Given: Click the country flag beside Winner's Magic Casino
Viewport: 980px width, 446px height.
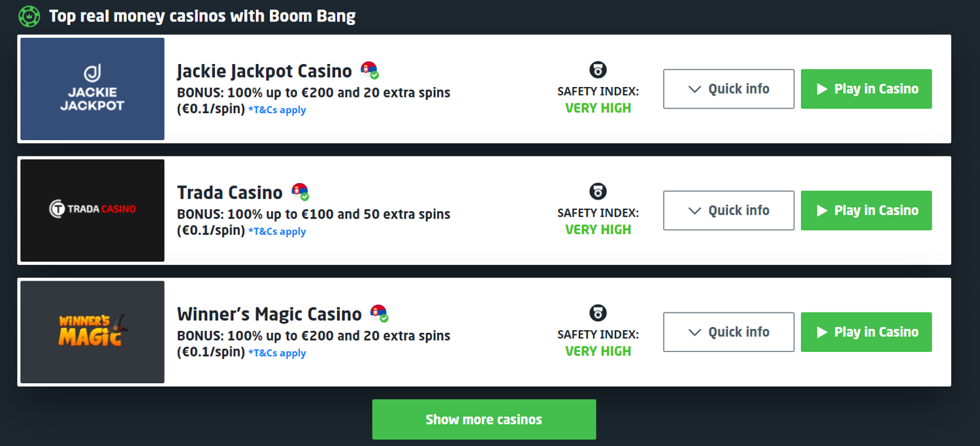Looking at the screenshot, I should click(x=379, y=313).
